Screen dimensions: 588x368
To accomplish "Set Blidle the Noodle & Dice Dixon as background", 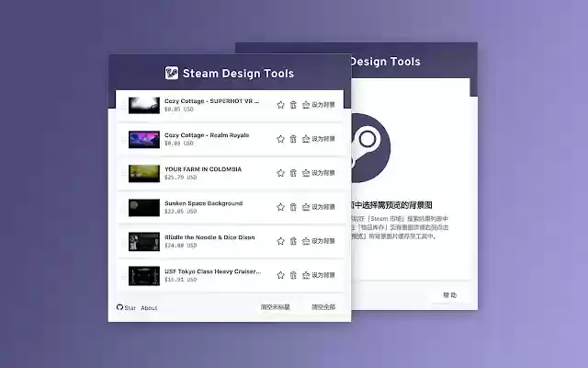I will [x=319, y=241].
